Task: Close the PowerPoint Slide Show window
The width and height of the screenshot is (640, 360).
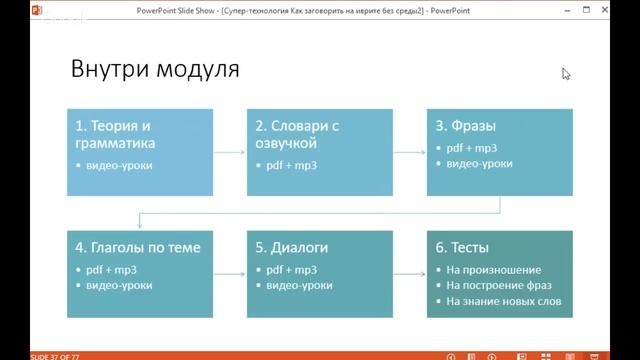Action: pyautogui.click(x=604, y=10)
